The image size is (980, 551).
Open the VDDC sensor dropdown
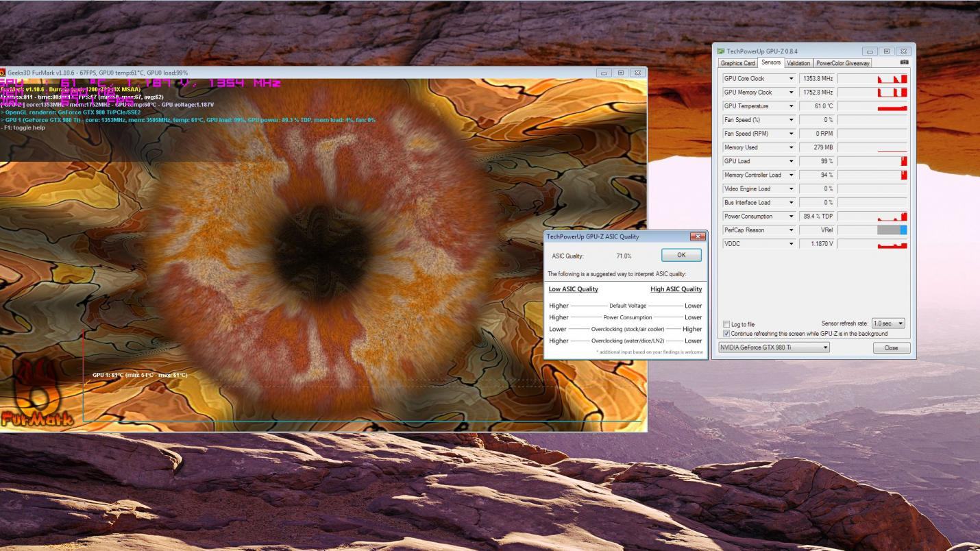tap(792, 243)
